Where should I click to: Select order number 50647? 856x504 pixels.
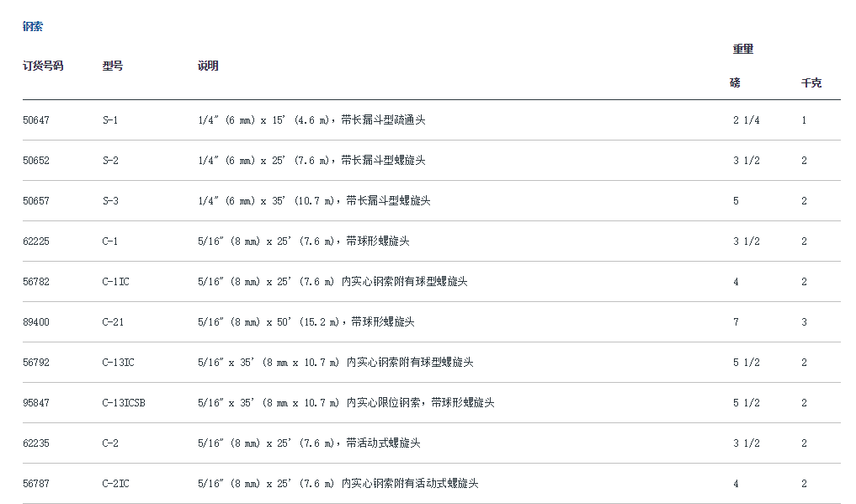point(36,120)
